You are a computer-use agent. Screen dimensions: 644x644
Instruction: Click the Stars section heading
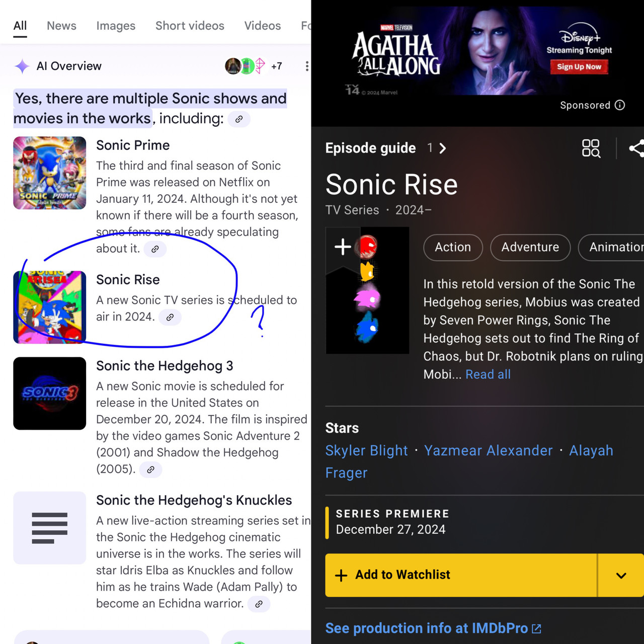[342, 428]
